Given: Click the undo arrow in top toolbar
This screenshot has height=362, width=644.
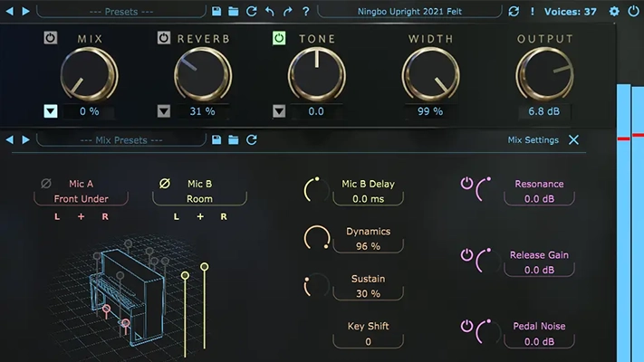Looking at the screenshot, I should click(269, 11).
